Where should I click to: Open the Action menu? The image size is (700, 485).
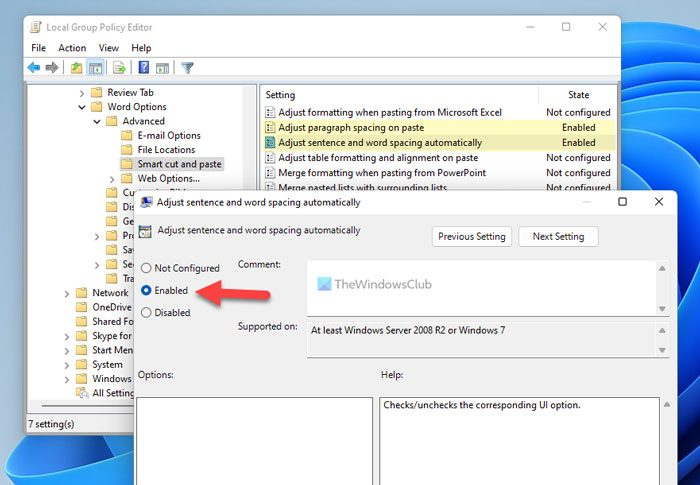[x=72, y=48]
